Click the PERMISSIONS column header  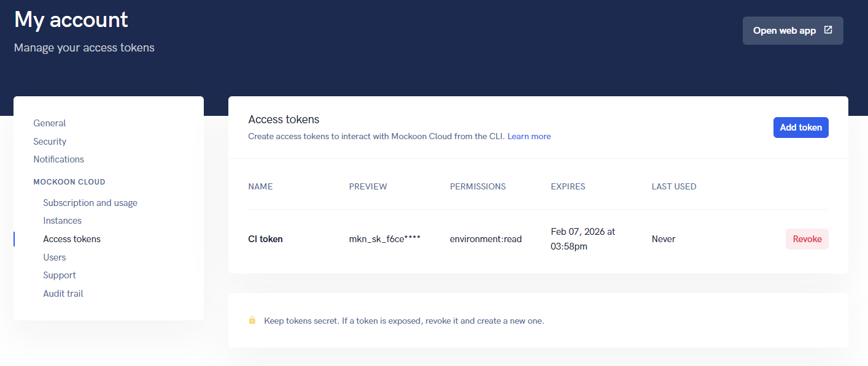coord(478,186)
